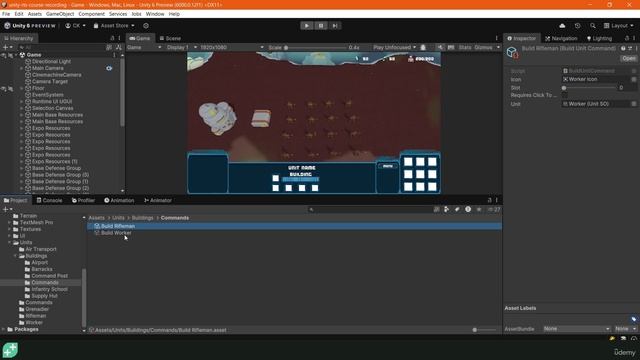
Task: Select the Build Worker asset
Action: tap(116, 233)
